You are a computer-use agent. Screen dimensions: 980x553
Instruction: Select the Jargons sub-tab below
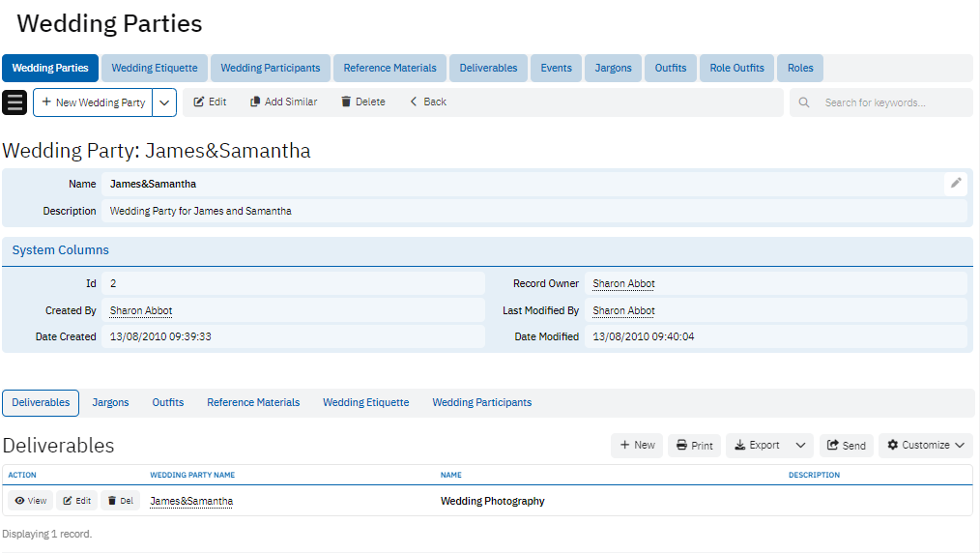pos(110,402)
